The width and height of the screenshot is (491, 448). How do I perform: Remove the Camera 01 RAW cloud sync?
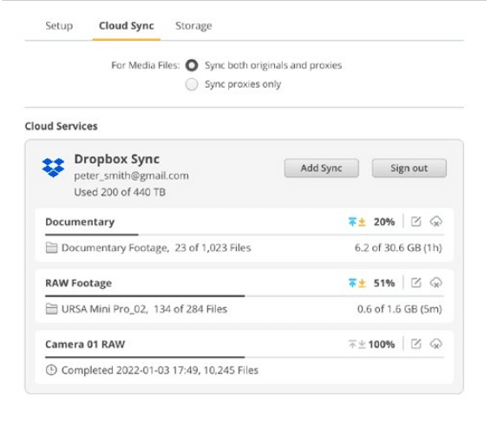tap(435, 344)
